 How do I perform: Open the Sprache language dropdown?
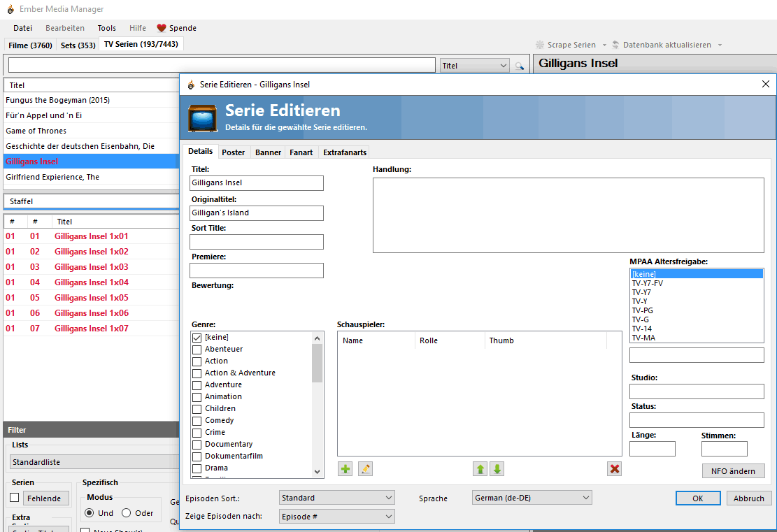[x=532, y=498]
